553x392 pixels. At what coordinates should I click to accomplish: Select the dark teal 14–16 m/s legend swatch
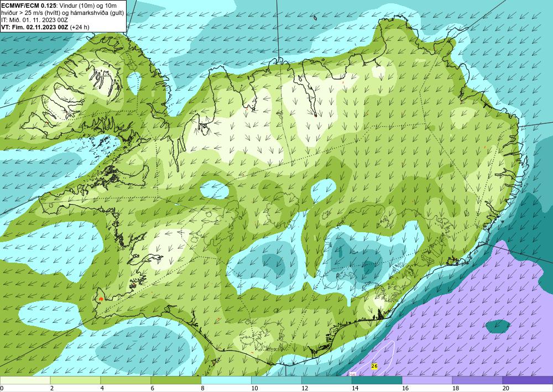tap(377, 380)
